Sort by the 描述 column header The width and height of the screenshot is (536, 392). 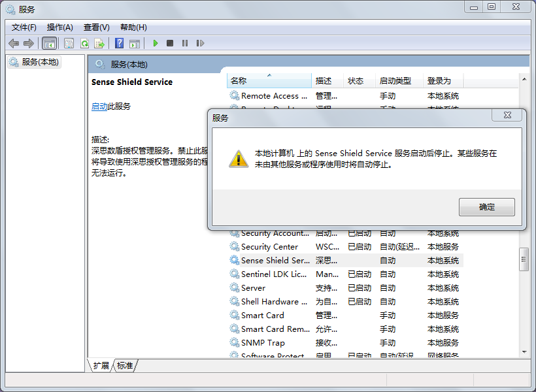coord(327,80)
